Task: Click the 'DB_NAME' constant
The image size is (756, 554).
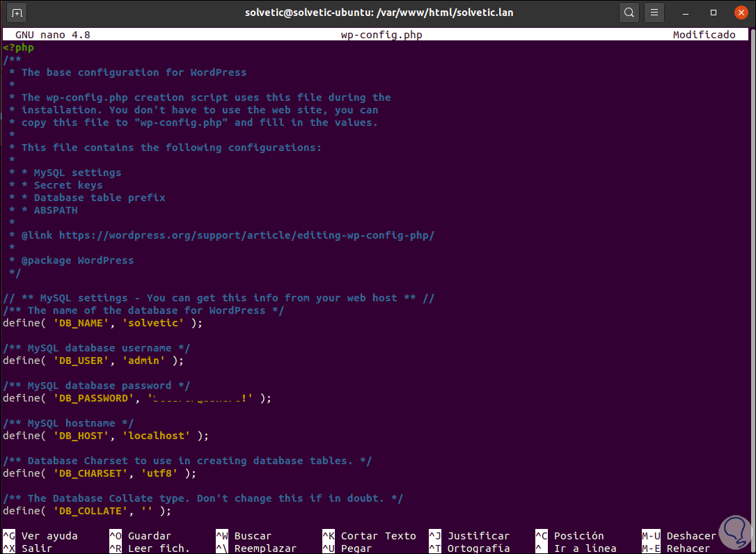Action: pyautogui.click(x=81, y=323)
